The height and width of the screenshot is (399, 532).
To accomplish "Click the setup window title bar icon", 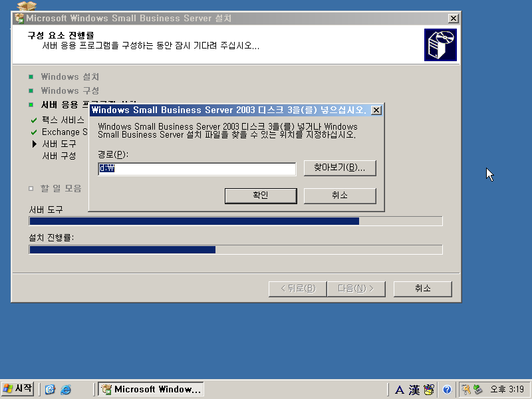I will (20, 18).
